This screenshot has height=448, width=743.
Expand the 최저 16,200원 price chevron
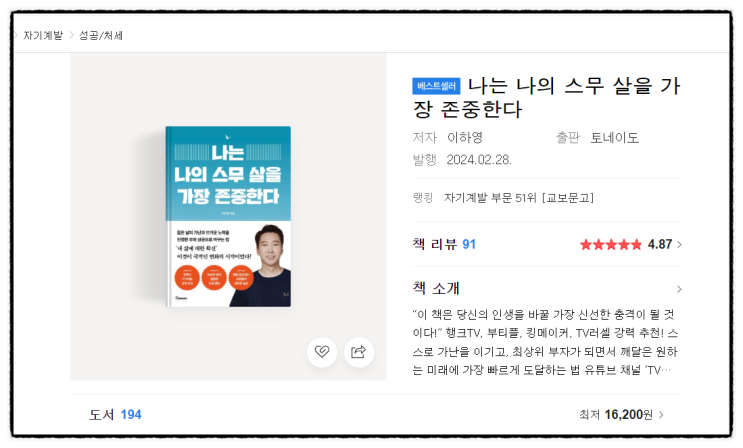coord(661,415)
